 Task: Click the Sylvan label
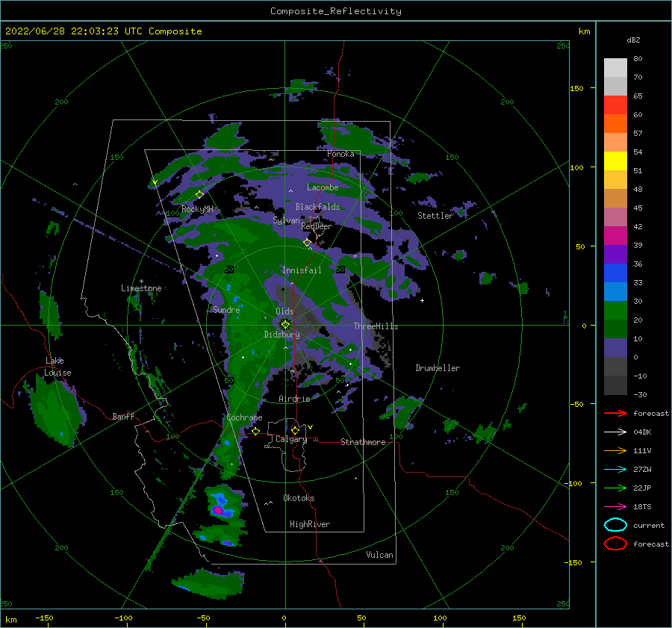pyautogui.click(x=286, y=220)
